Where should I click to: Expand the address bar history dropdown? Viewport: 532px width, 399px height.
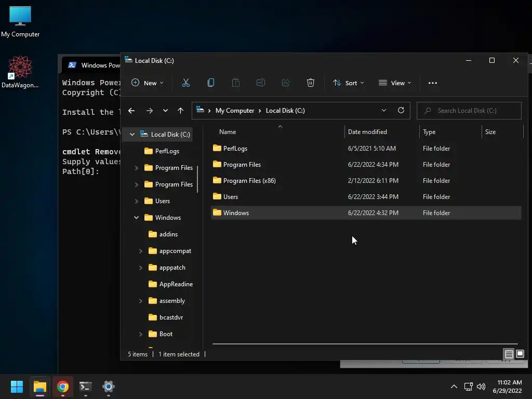pyautogui.click(x=384, y=110)
